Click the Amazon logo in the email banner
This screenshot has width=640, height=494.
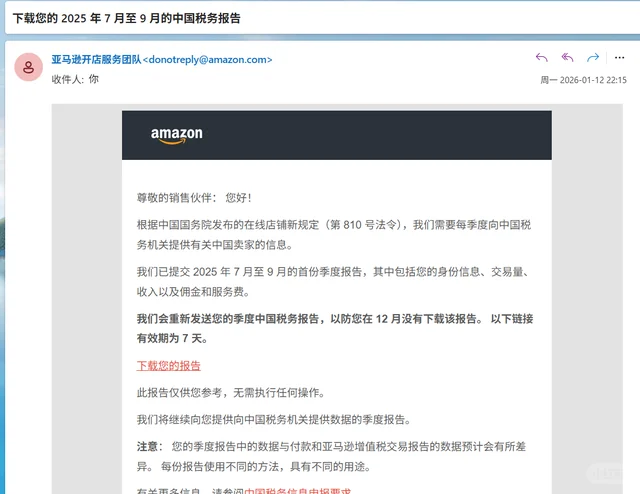(177, 135)
